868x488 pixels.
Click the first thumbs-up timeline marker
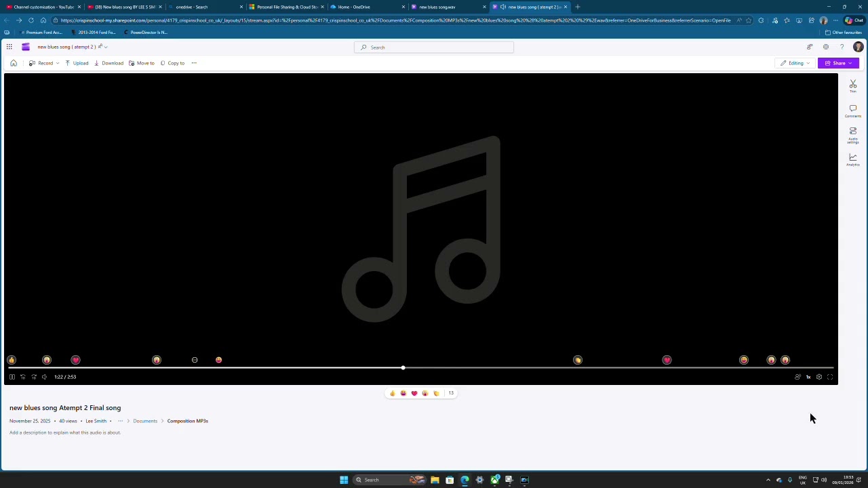click(12, 360)
